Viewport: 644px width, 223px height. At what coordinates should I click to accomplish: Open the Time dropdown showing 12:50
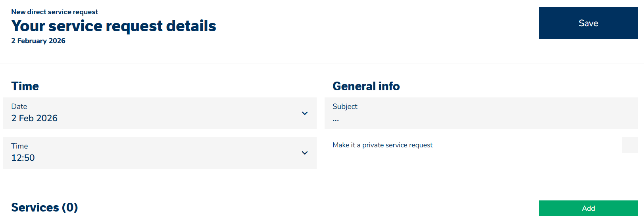pos(160,153)
